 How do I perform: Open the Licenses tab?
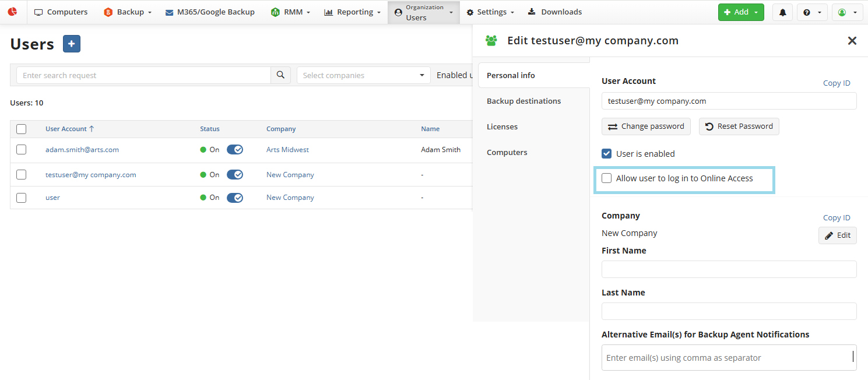coord(502,126)
